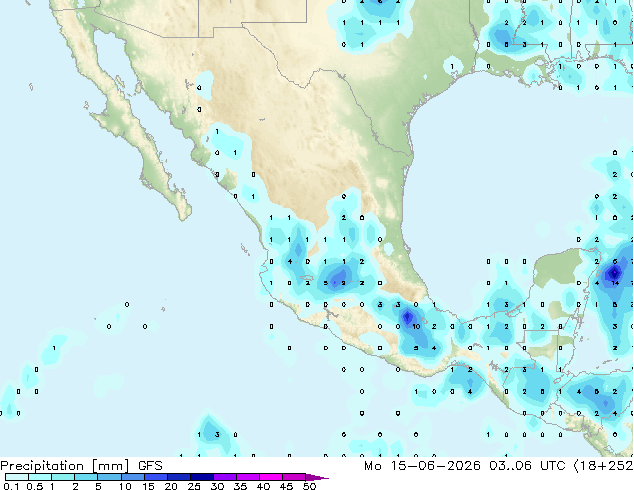Click the 'GFS' model name in title
This screenshot has width=634, height=490.
click(150, 466)
